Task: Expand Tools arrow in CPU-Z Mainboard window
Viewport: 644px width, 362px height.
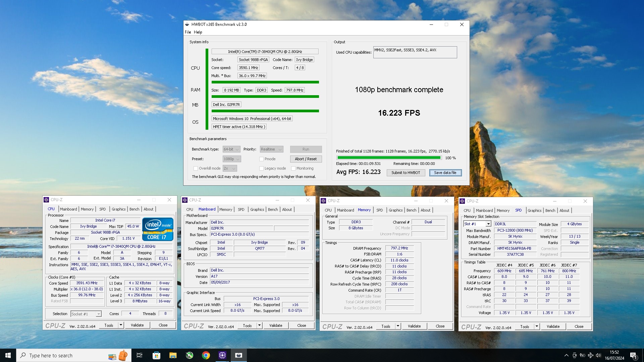Action: 259,325
